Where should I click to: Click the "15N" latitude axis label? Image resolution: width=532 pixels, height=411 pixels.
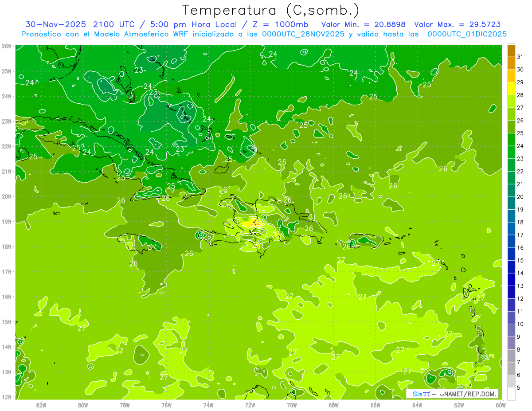pyautogui.click(x=6, y=322)
